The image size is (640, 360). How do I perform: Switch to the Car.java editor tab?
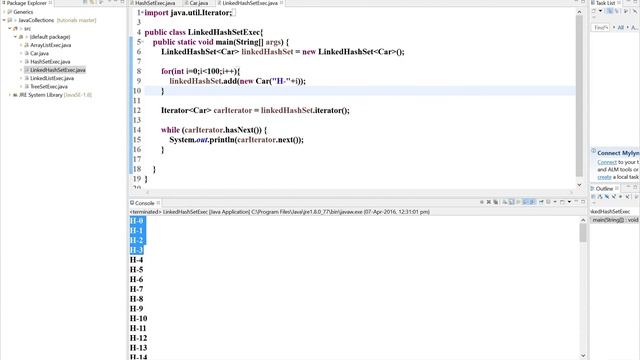coord(198,3)
